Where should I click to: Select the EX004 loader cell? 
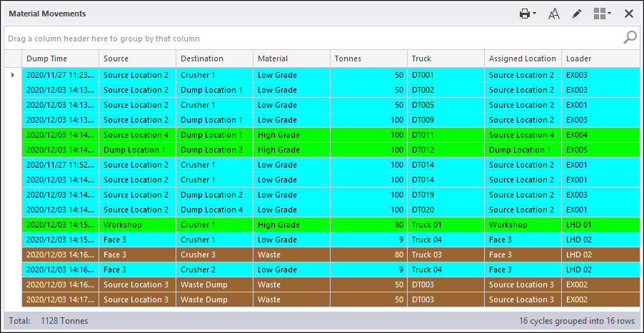600,135
